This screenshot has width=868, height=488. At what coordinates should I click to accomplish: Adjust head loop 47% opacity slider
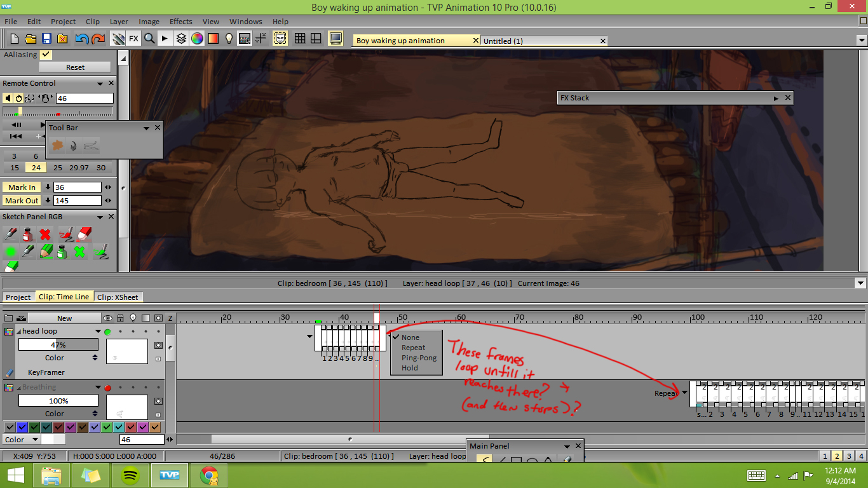58,345
